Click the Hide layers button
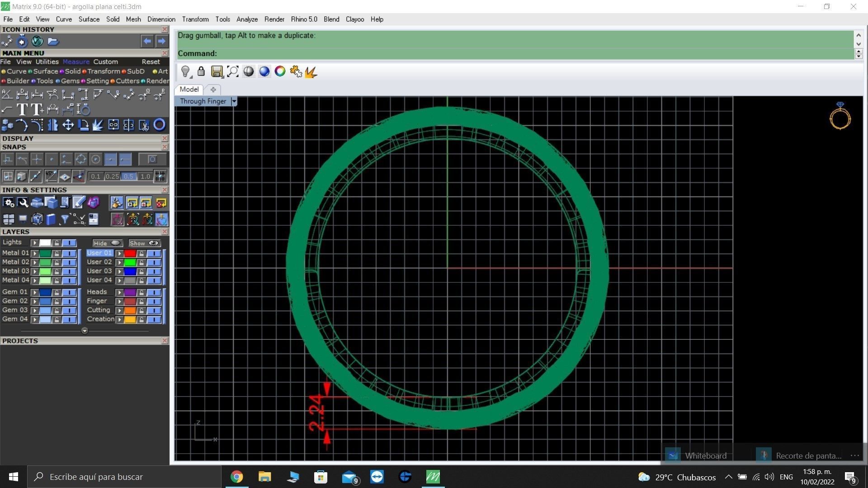Viewport: 868px width, 488px height. point(107,243)
